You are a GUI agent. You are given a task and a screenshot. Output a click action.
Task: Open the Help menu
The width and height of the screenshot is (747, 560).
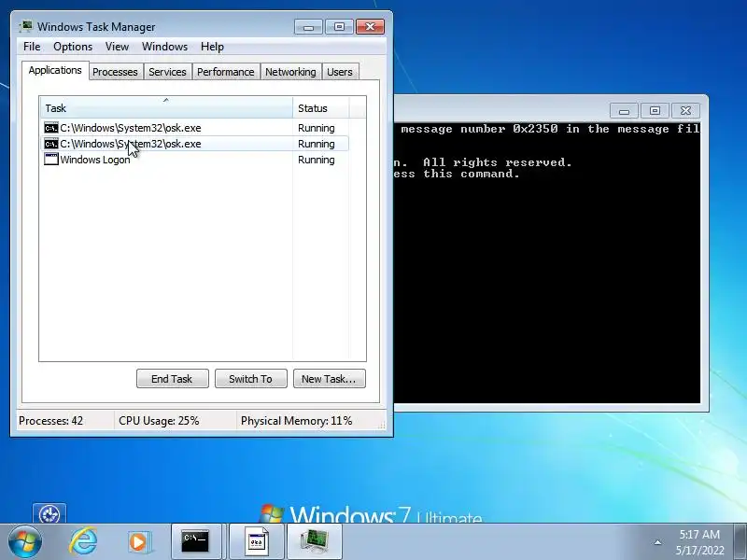click(x=212, y=47)
